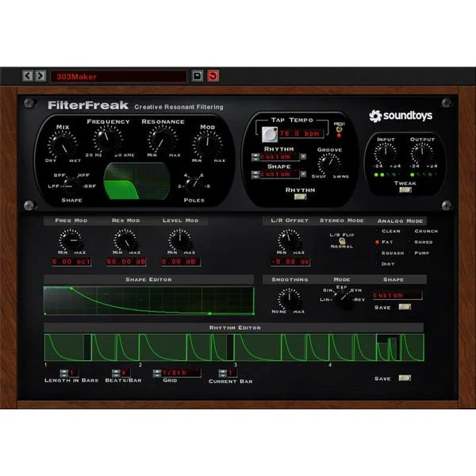Click the L/R Offset knob
Screen dimensions: 476x476
click(x=290, y=240)
